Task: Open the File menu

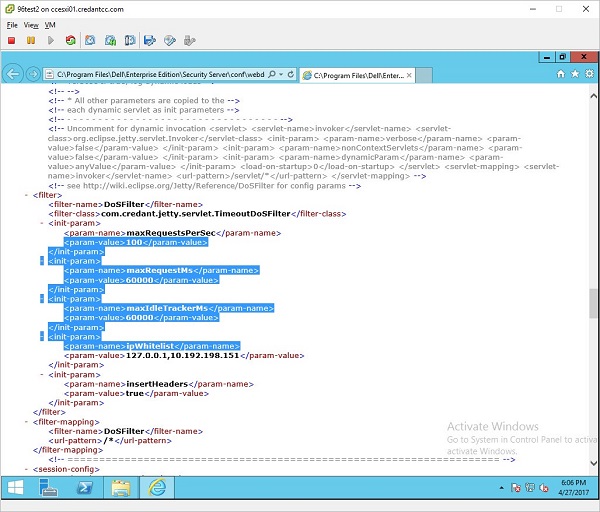Action: 12,24
